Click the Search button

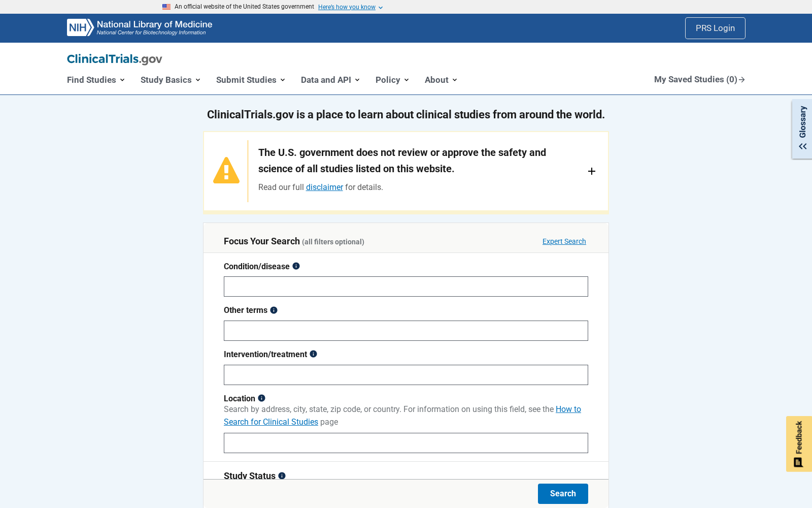coord(563,494)
